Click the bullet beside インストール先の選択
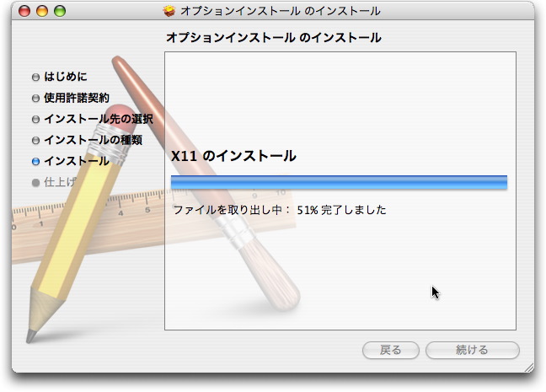 coord(35,120)
